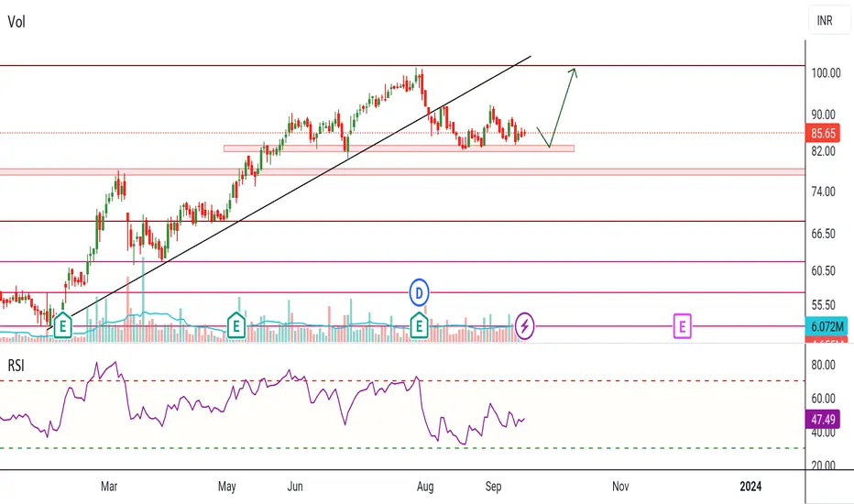Screen dimensions: 854x504
Task: Click the Nov label on time axis
Action: [620, 486]
